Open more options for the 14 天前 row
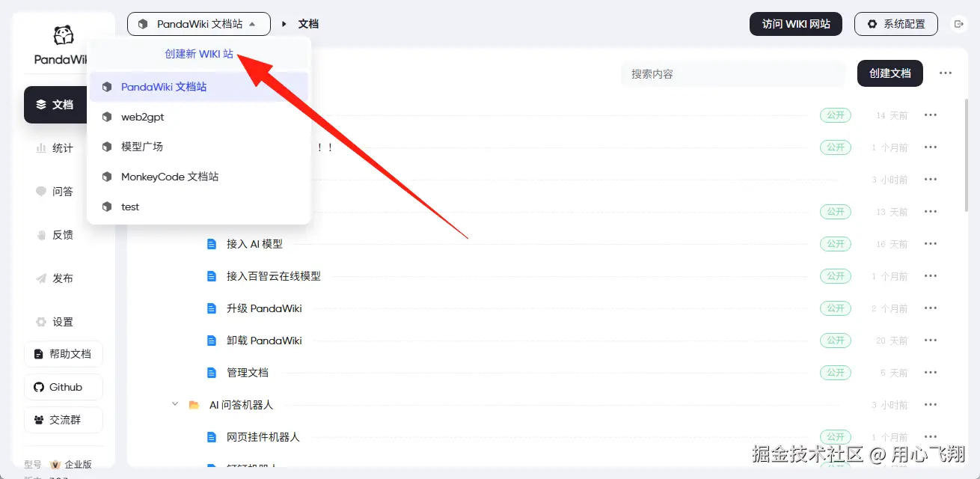The height and width of the screenshot is (479, 980). click(x=931, y=115)
